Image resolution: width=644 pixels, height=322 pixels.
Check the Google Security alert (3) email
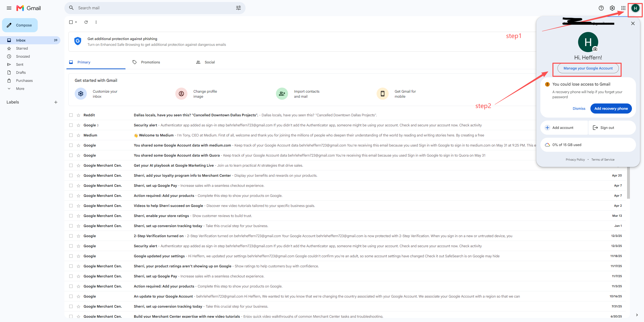pos(71,125)
